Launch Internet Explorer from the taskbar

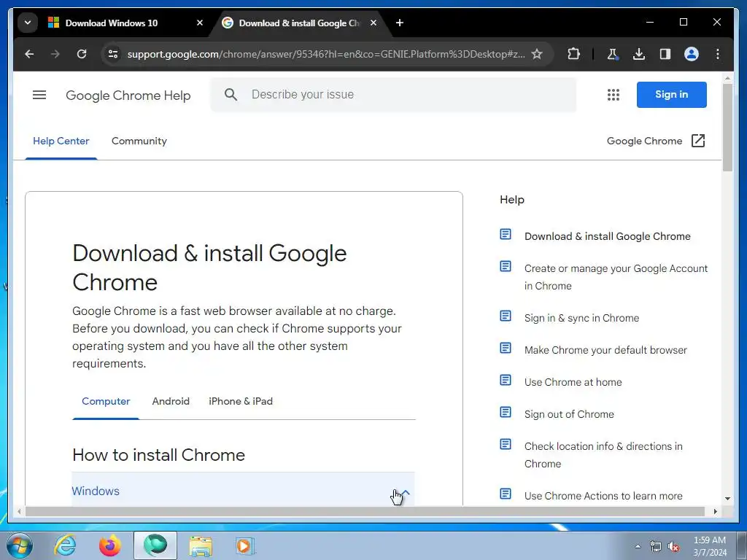tap(65, 545)
